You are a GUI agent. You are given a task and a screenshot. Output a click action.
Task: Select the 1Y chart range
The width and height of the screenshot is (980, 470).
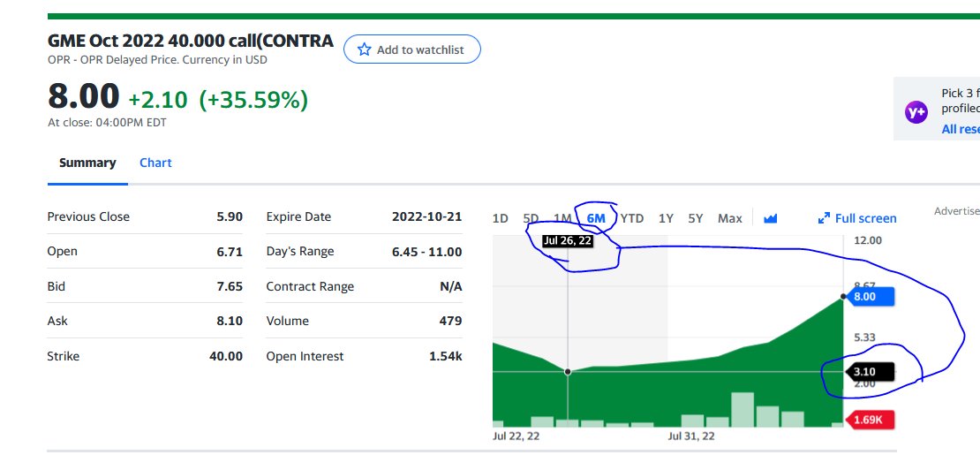666,218
